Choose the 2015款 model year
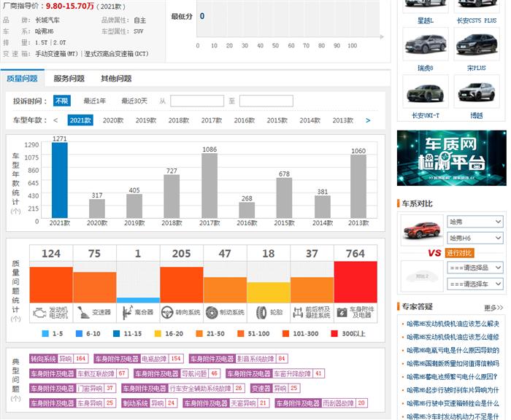 point(277,120)
